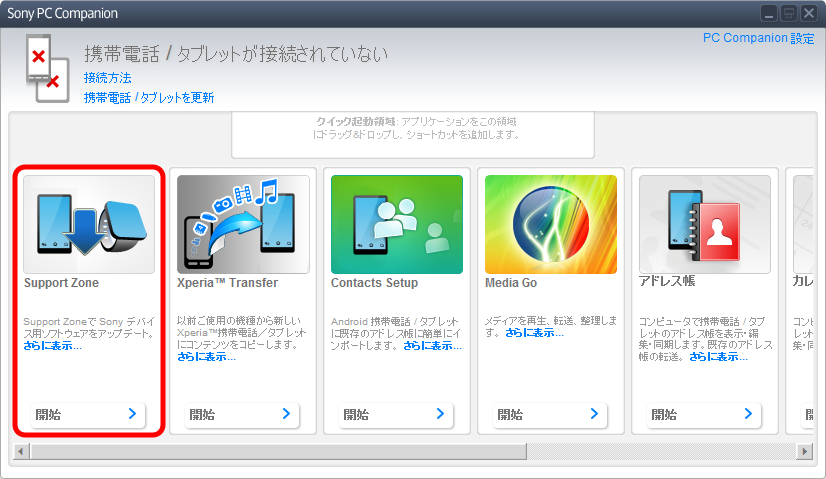Screen dimensions: 826x479
Task: Start Contacts Setup with its 開始 button
Action: [x=396, y=415]
